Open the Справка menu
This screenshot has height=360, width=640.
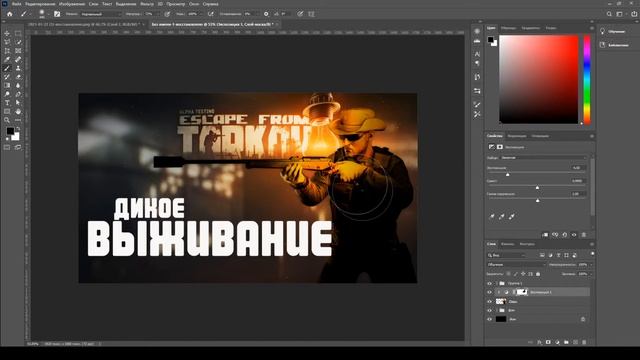click(211, 4)
